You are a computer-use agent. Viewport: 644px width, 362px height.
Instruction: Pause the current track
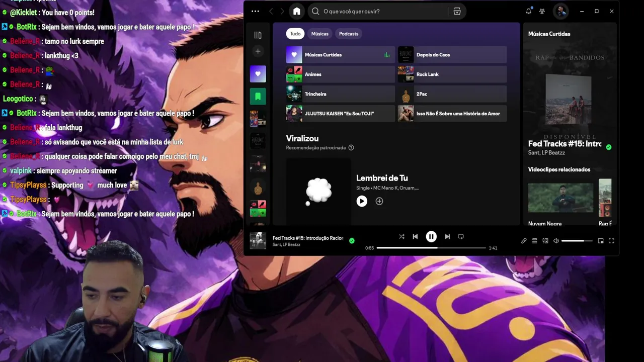[431, 236]
